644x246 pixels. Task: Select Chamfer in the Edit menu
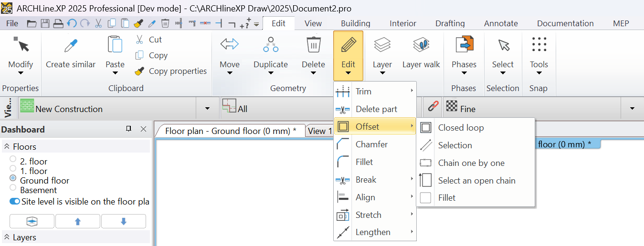[x=371, y=144]
